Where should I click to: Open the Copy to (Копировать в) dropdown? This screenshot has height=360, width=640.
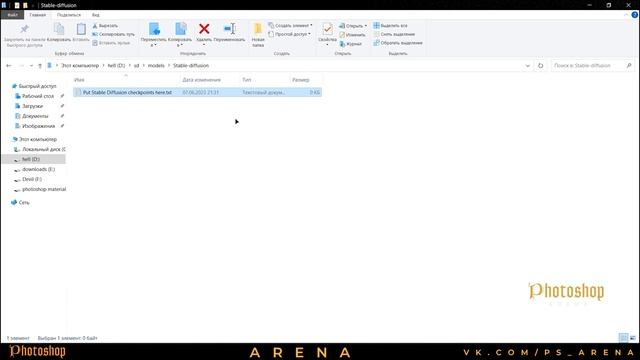coord(180,35)
